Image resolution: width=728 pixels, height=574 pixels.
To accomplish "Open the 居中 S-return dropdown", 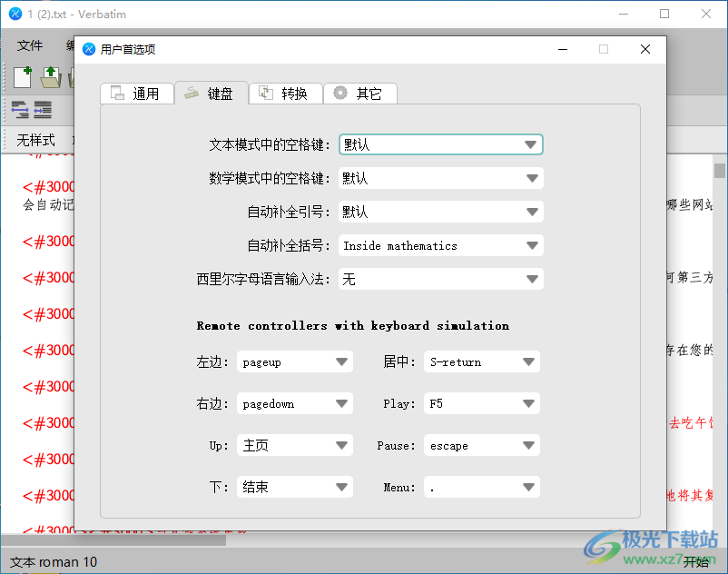I will (x=481, y=361).
